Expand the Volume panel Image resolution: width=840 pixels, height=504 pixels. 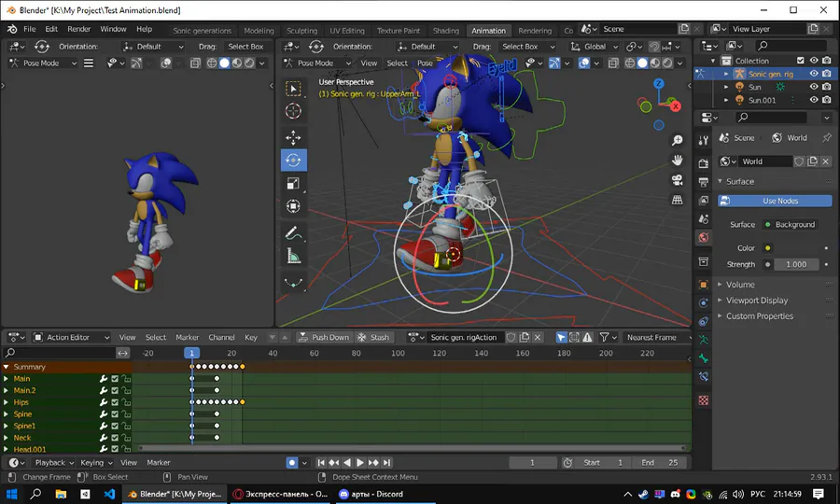point(740,285)
